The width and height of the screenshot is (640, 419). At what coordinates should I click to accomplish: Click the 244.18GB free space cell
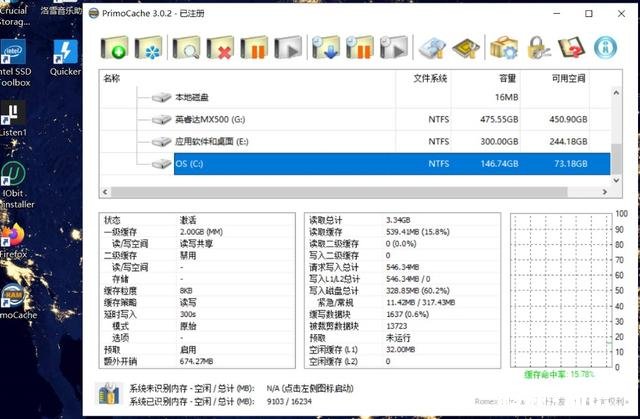click(568, 142)
